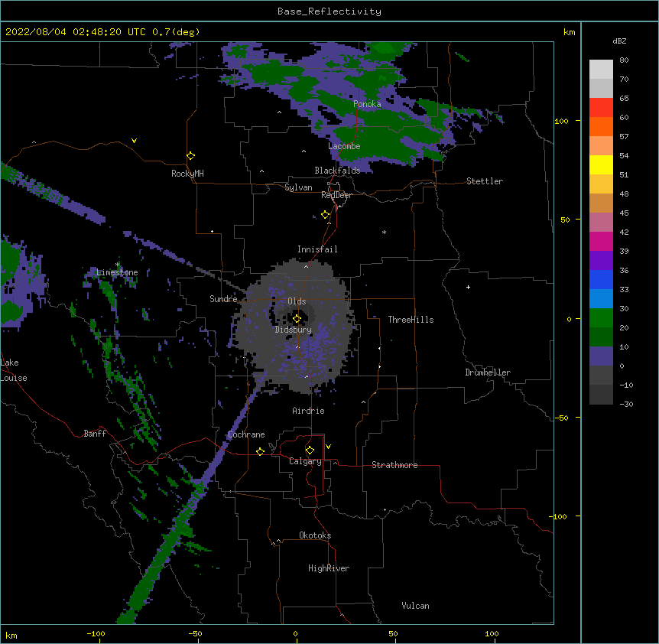Pick the slate purple 0-10 dBZ swatch
Viewport: 659px width, 644px height.
click(x=601, y=356)
